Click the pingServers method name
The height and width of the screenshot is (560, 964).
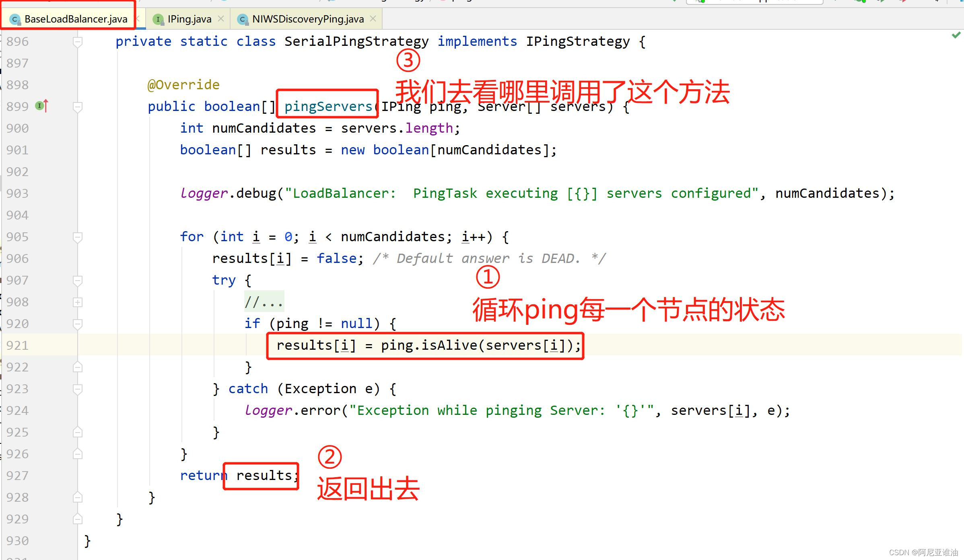328,106
